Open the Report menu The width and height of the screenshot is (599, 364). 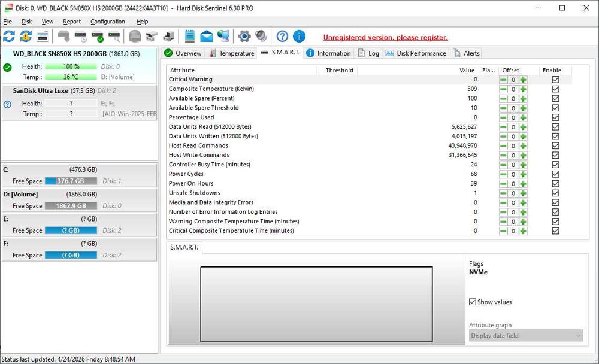point(72,22)
